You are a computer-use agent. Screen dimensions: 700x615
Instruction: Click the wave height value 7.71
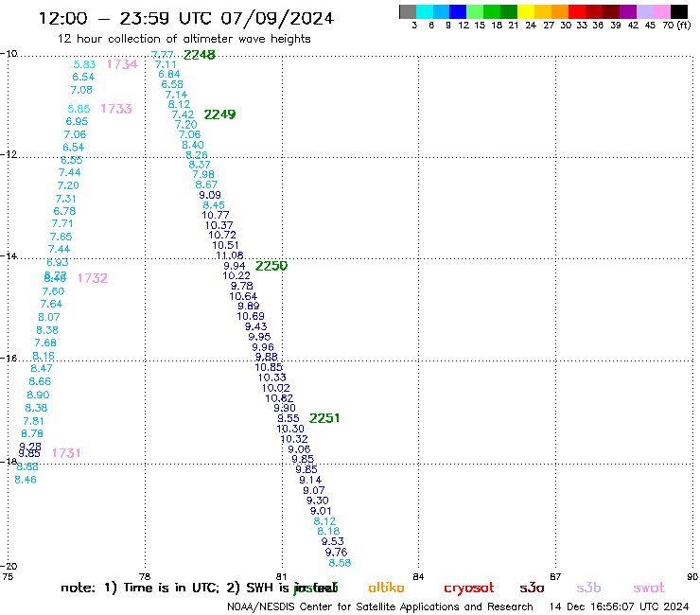coord(62,223)
